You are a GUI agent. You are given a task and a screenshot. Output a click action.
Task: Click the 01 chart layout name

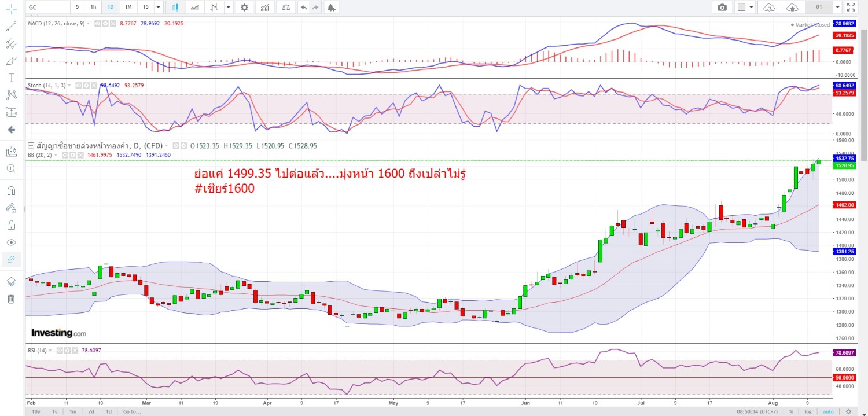pyautogui.click(x=819, y=7)
